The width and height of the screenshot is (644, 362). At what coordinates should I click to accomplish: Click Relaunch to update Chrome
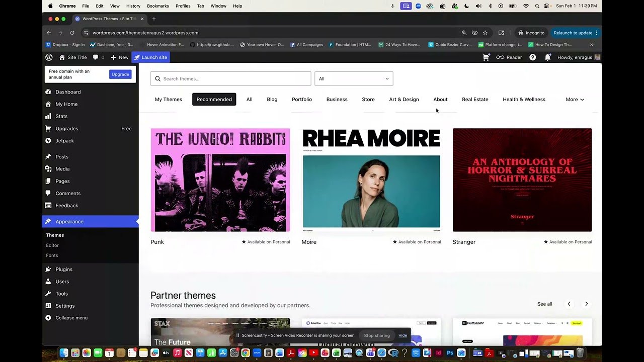(576, 33)
